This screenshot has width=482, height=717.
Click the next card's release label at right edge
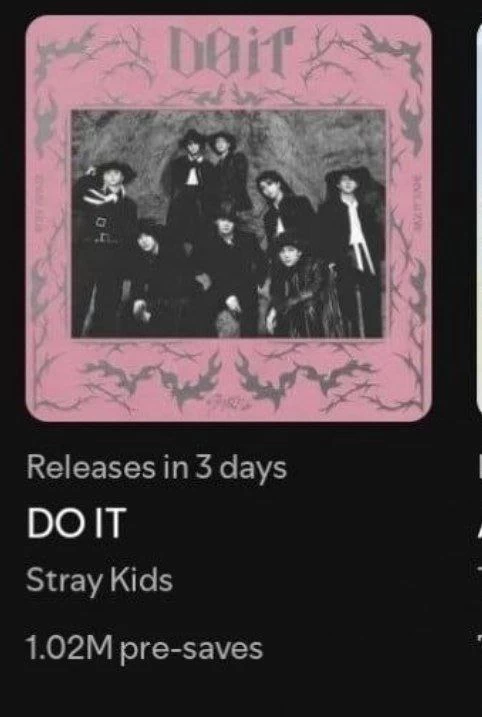(x=480, y=468)
